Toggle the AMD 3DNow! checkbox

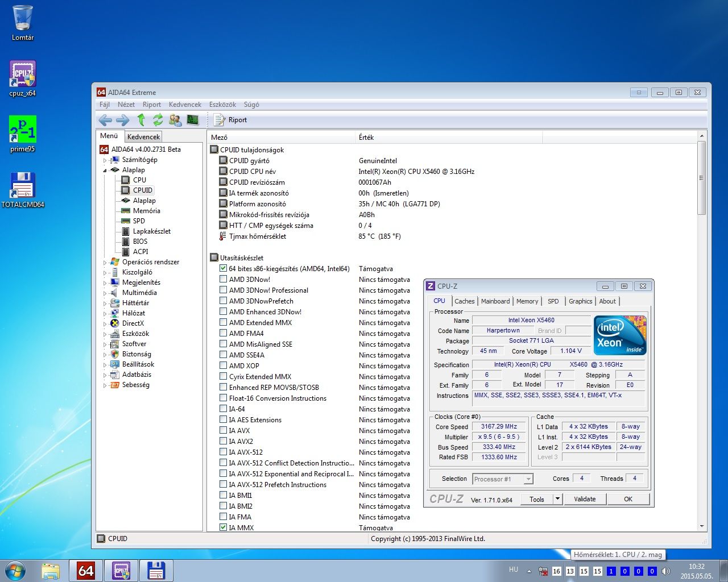click(x=224, y=279)
